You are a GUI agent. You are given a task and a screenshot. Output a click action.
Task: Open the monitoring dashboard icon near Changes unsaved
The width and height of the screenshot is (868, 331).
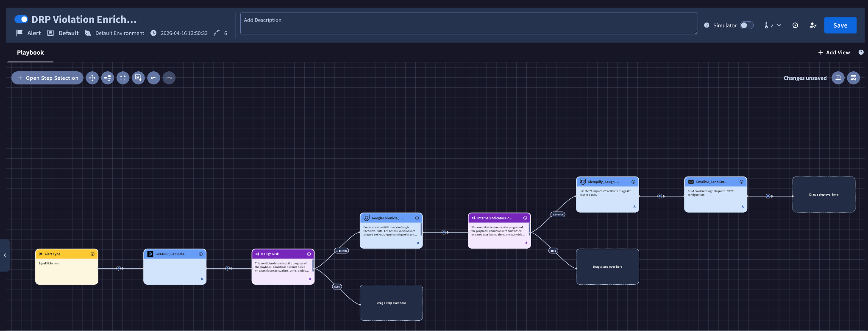pyautogui.click(x=838, y=78)
